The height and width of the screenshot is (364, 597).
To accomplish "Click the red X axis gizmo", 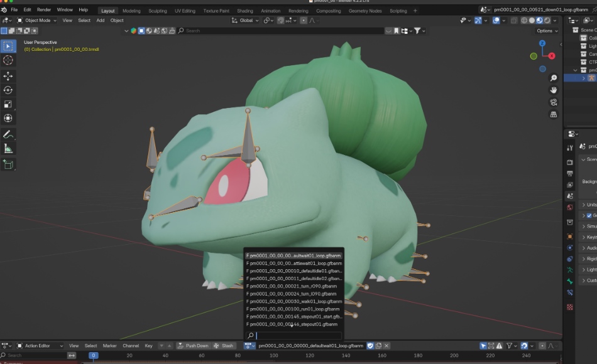I will pyautogui.click(x=552, y=56).
